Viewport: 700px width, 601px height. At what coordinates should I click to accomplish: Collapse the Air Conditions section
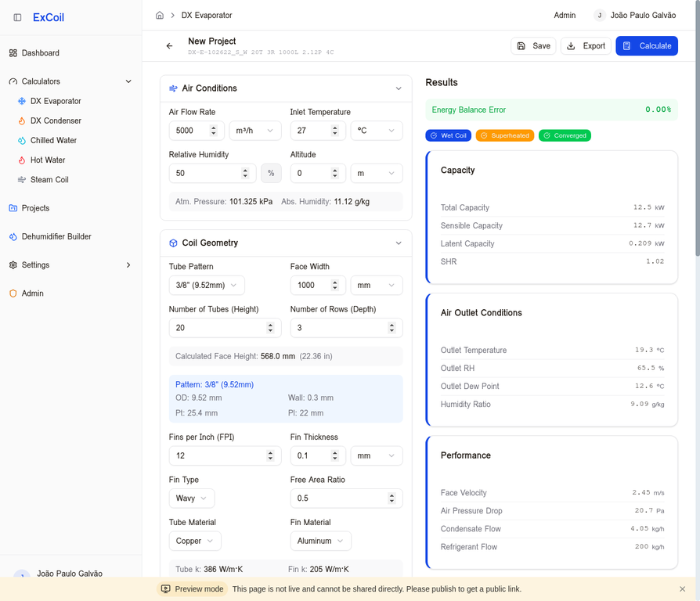399,88
